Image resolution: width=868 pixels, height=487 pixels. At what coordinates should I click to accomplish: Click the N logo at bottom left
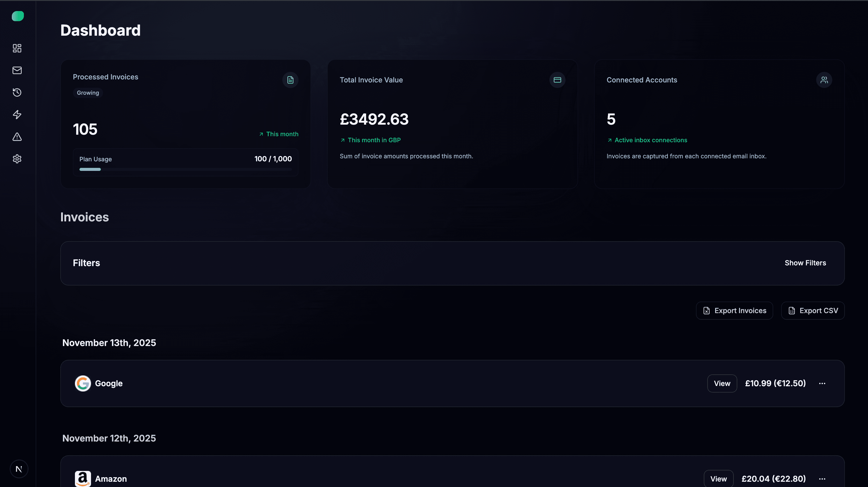click(x=19, y=469)
